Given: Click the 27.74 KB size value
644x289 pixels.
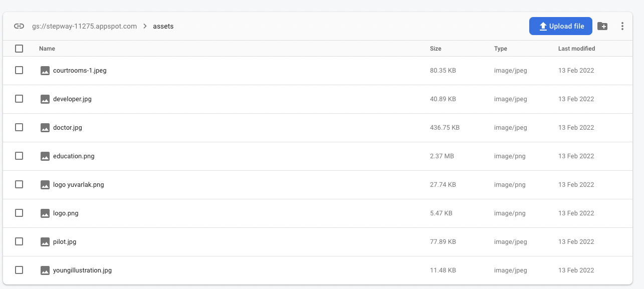Looking at the screenshot, I should click(x=443, y=185).
